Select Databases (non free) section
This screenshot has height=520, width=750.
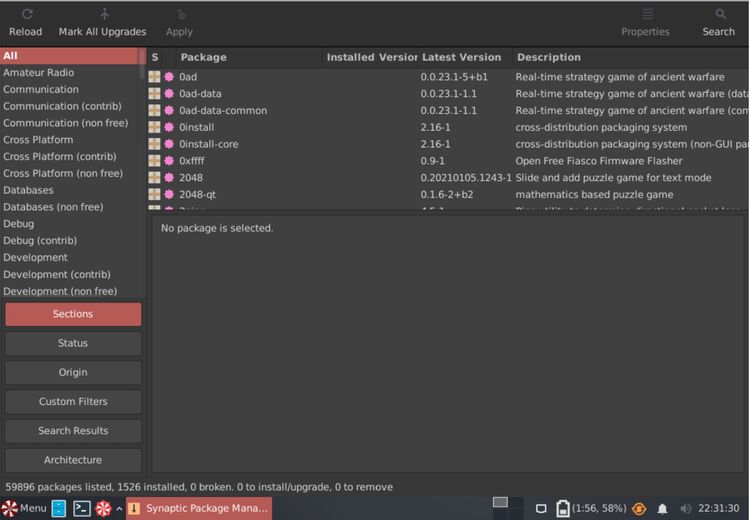(x=69, y=207)
